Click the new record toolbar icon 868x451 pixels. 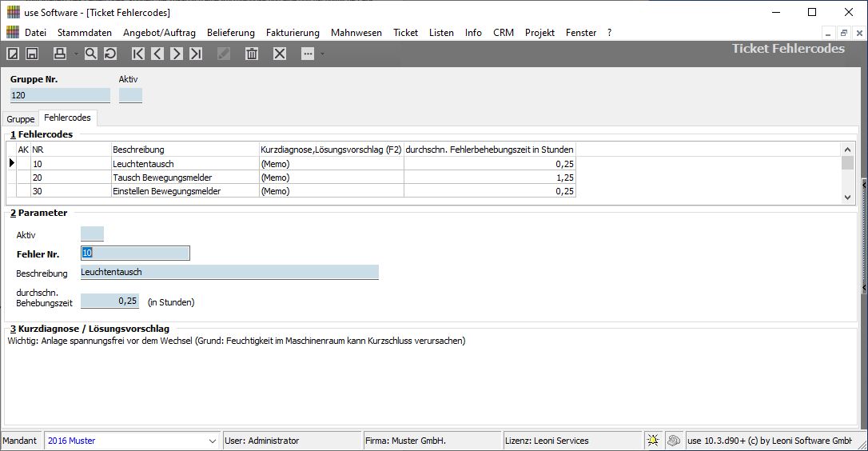pos(13,54)
